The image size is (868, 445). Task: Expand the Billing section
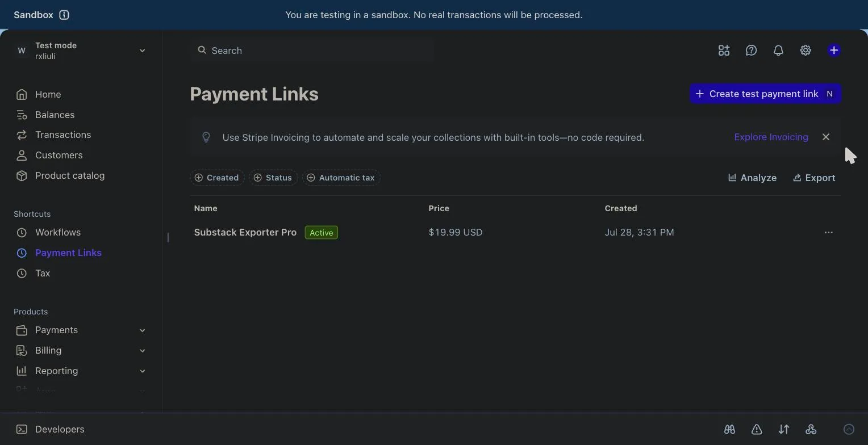point(81,350)
